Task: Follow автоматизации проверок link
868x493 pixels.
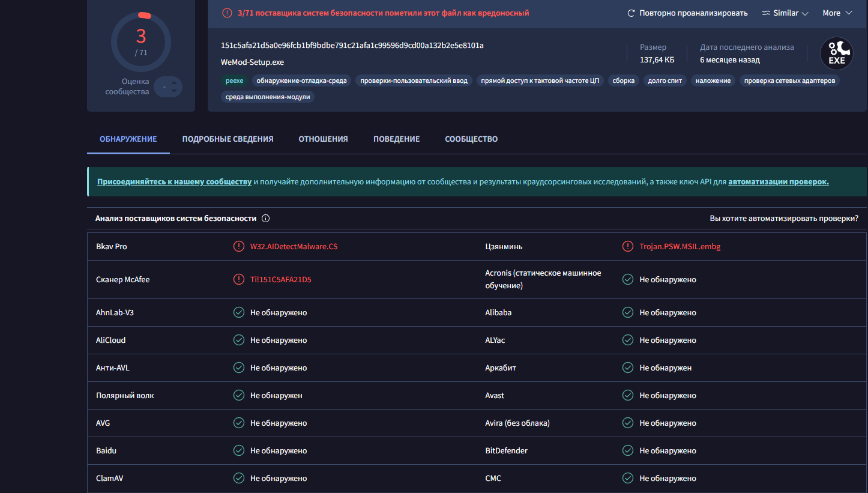Action: click(x=779, y=181)
